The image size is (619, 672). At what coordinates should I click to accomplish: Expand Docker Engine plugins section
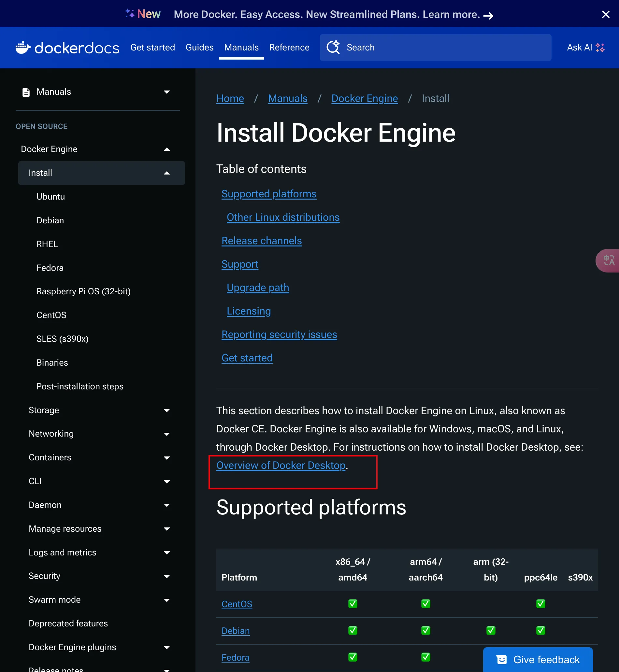click(x=166, y=647)
